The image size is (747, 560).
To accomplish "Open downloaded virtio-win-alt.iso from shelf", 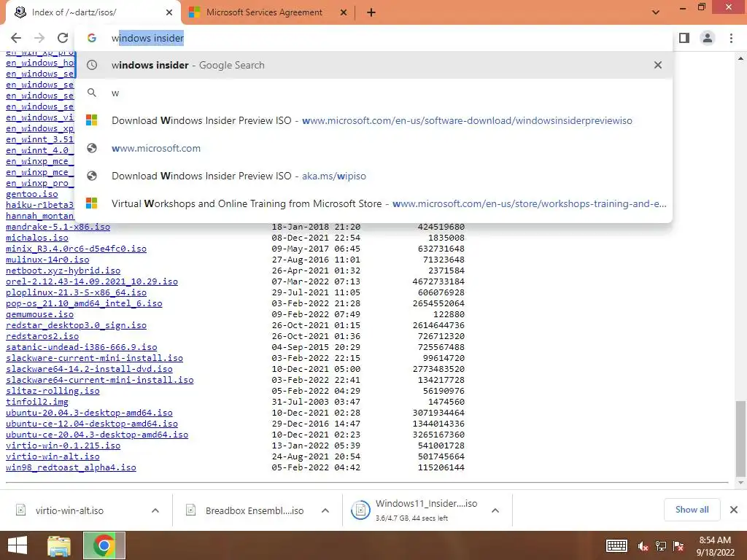I will [x=69, y=510].
